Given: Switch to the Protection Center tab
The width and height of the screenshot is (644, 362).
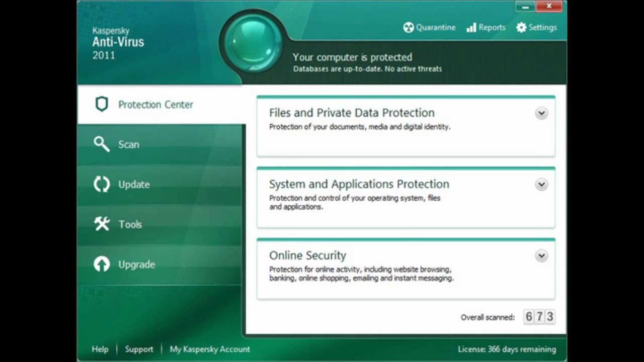Looking at the screenshot, I should pos(161,105).
